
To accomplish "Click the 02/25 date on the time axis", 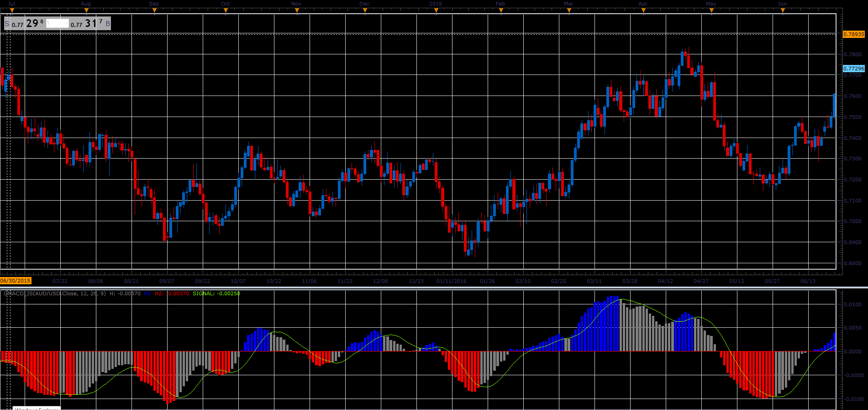I will 558,281.
